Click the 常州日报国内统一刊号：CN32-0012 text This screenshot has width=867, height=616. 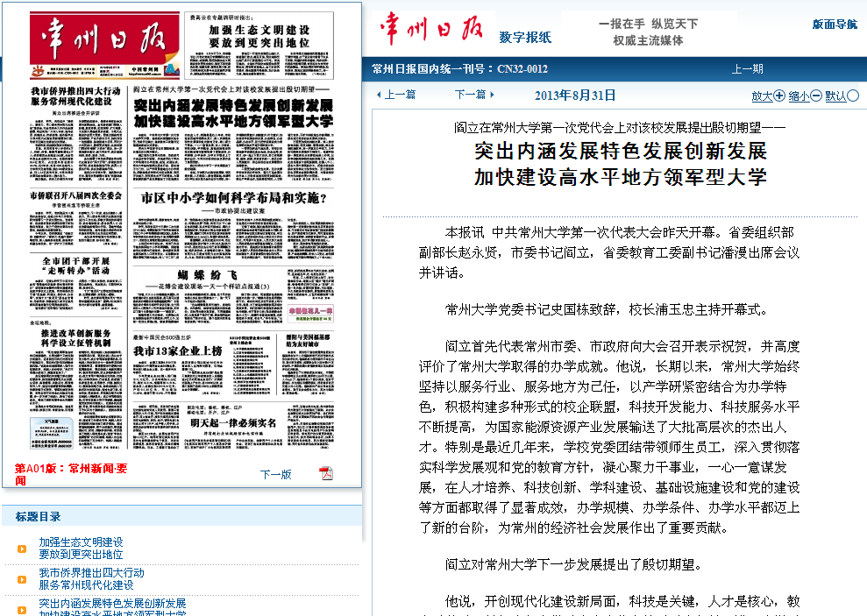click(x=460, y=69)
